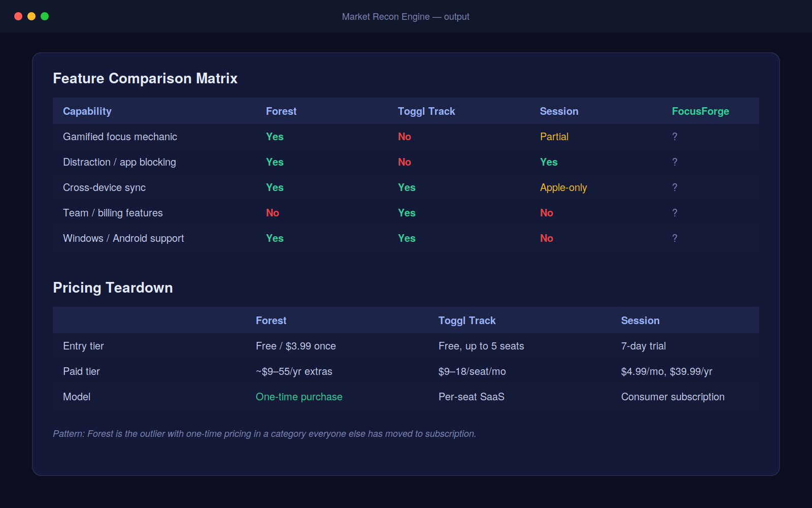
Task: Click the 'Gamified focus mechanic' row label
Action: (120, 137)
